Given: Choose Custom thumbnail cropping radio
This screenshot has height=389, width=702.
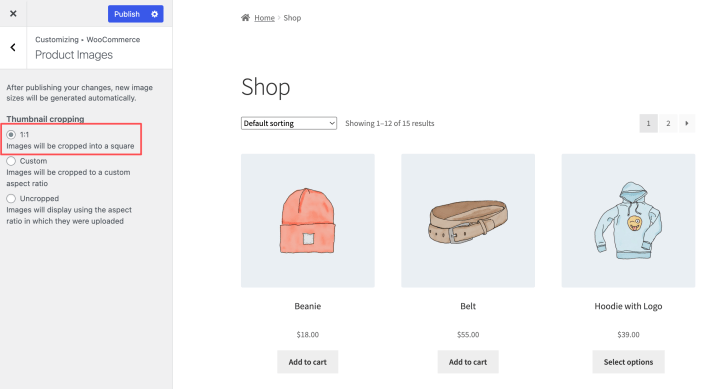Looking at the screenshot, I should [x=11, y=161].
